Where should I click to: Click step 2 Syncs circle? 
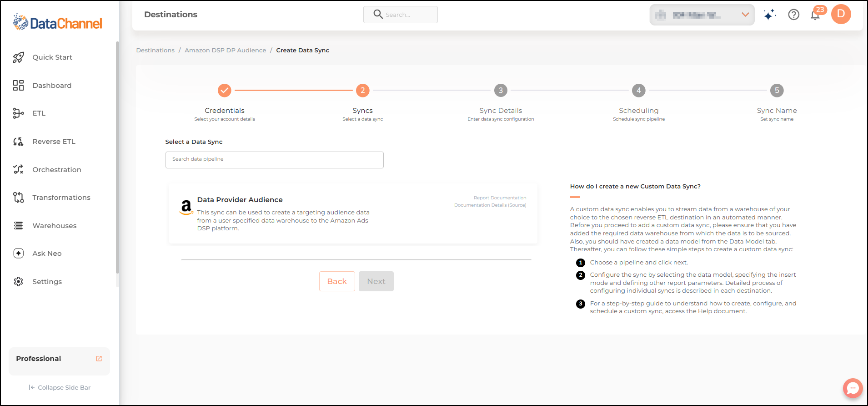click(363, 91)
